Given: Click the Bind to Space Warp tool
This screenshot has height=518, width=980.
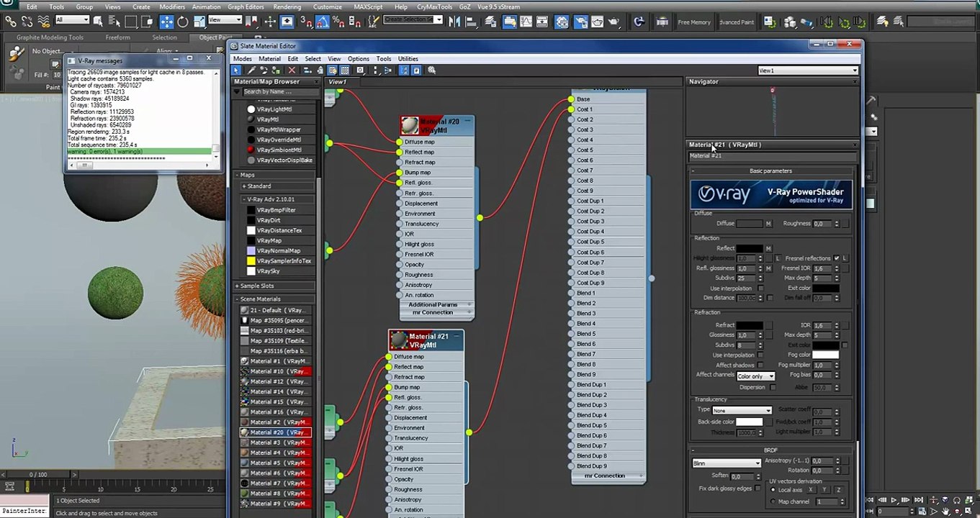Looking at the screenshot, I should (x=44, y=22).
